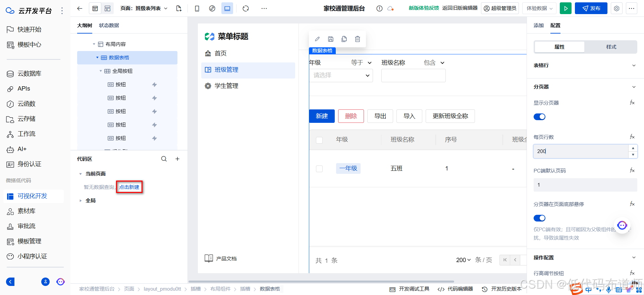Add new item in code area with plus
644x295 pixels.
point(177,159)
